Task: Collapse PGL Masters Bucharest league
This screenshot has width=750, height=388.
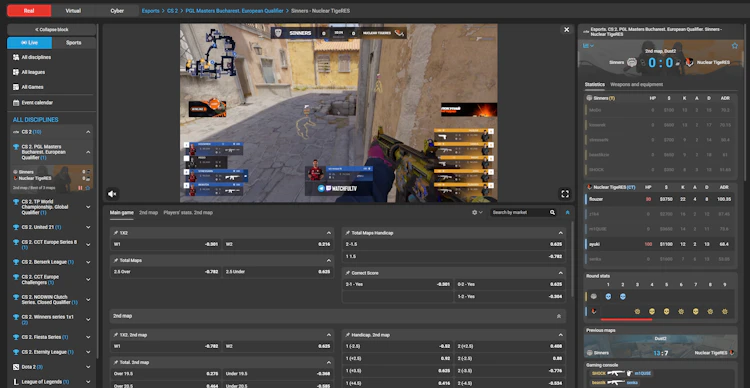Action: click(88, 152)
